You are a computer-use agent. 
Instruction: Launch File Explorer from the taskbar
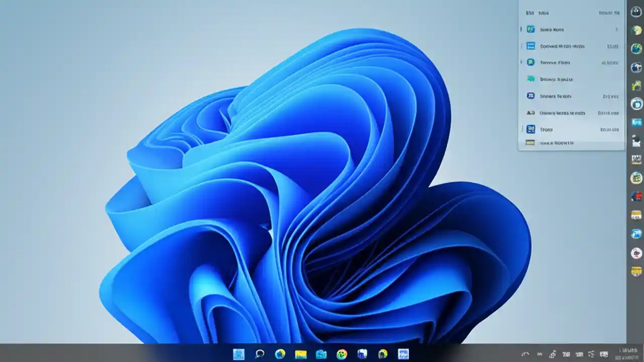coord(301,354)
